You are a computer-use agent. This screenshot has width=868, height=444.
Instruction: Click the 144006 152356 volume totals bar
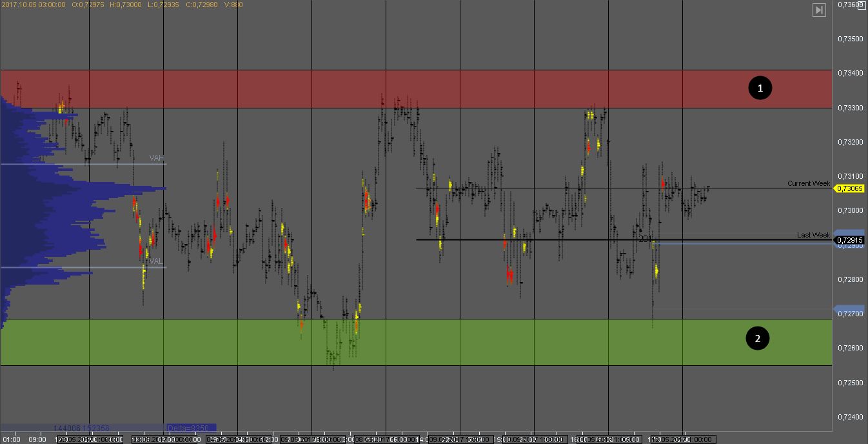click(x=82, y=428)
